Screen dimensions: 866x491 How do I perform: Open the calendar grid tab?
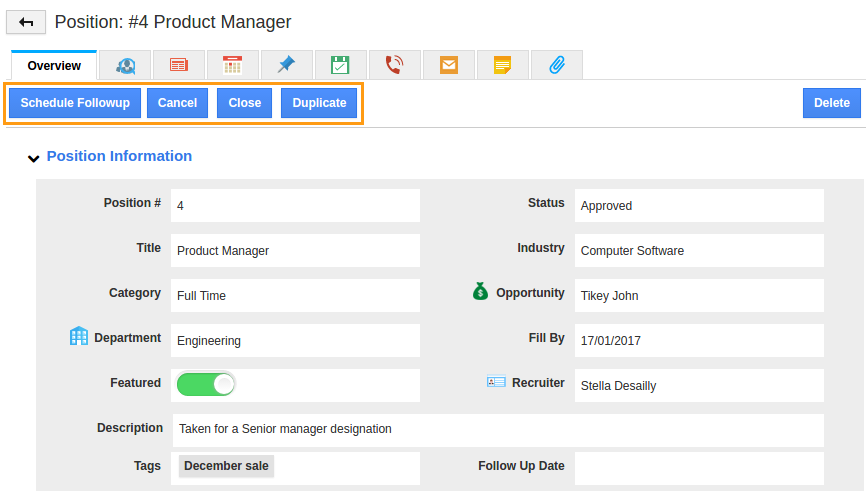233,66
